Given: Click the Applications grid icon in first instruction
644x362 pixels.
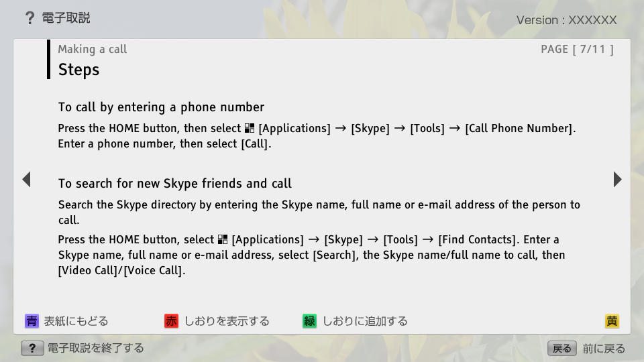Looking at the screenshot, I should point(250,128).
